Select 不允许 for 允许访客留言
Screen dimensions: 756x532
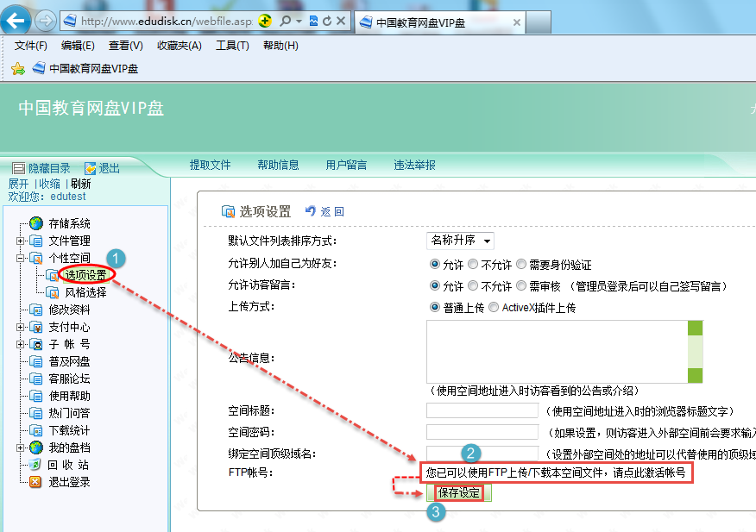pyautogui.click(x=474, y=285)
